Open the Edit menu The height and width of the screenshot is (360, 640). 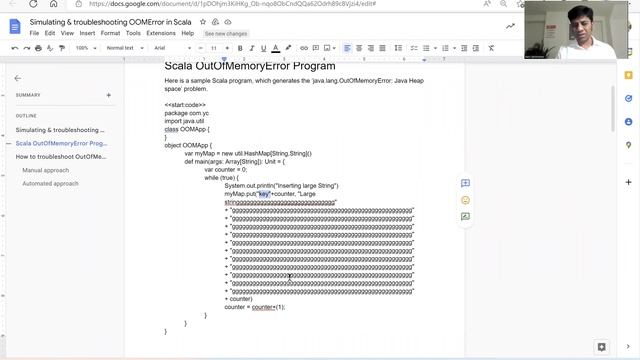(x=50, y=33)
